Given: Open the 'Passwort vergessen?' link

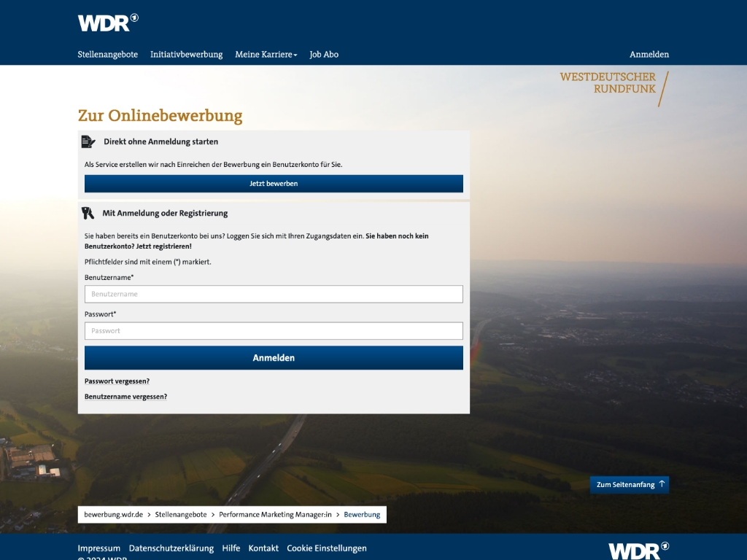Looking at the screenshot, I should 117,381.
